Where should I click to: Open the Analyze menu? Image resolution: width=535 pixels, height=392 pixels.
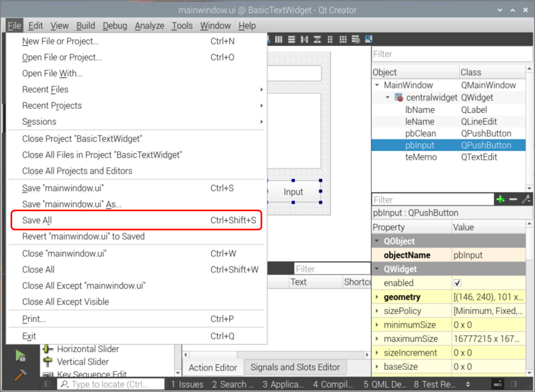click(150, 26)
